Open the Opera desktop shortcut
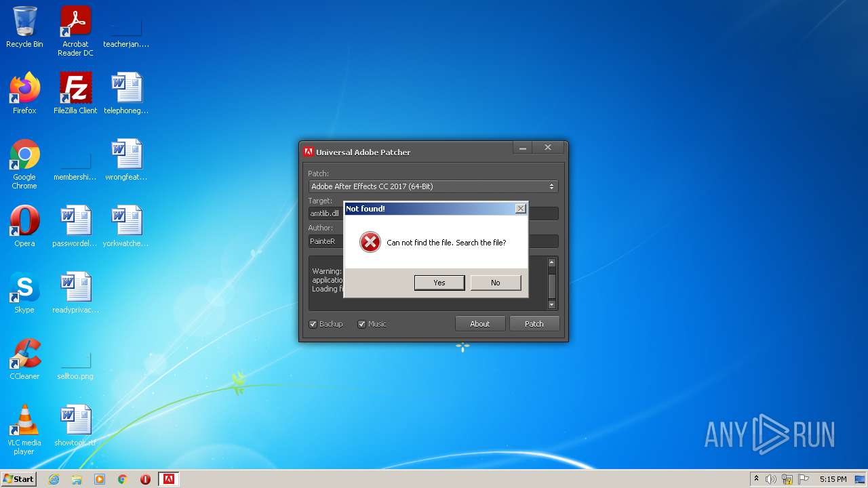 pyautogui.click(x=24, y=226)
